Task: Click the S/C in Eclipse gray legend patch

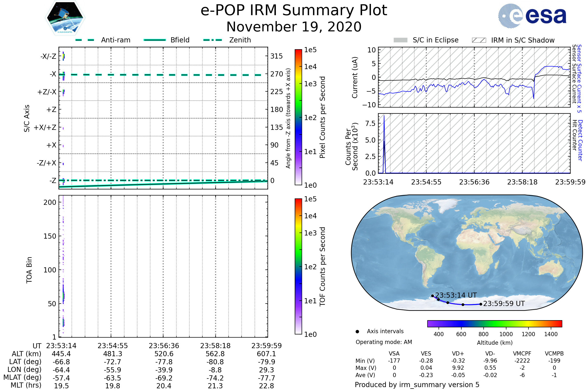Action: pyautogui.click(x=400, y=40)
